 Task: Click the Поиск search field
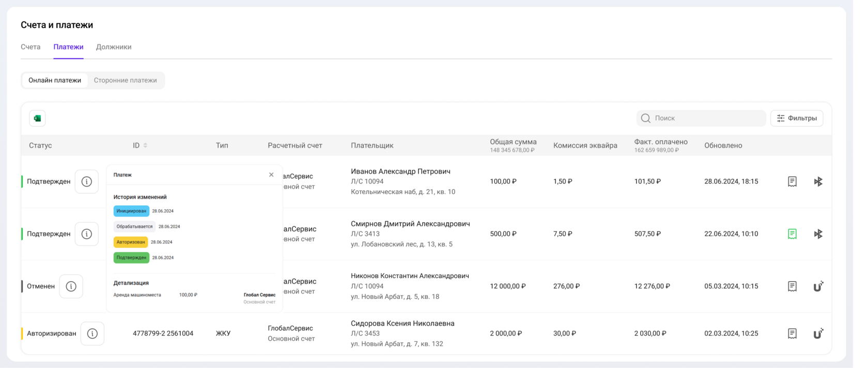[x=703, y=118]
